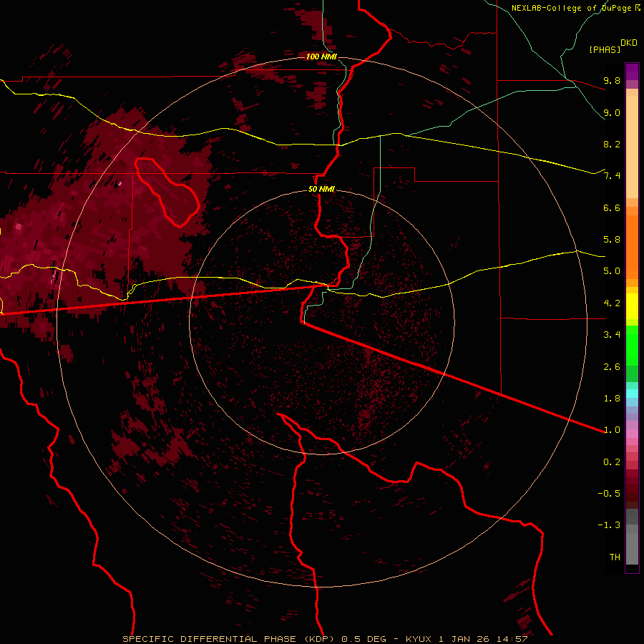Image resolution: width=644 pixels, height=644 pixels.
Task: Click the 0.2 scale label
Action: (x=612, y=462)
